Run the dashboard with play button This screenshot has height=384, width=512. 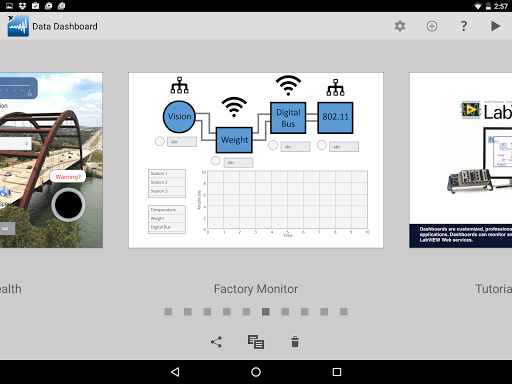coord(495,26)
